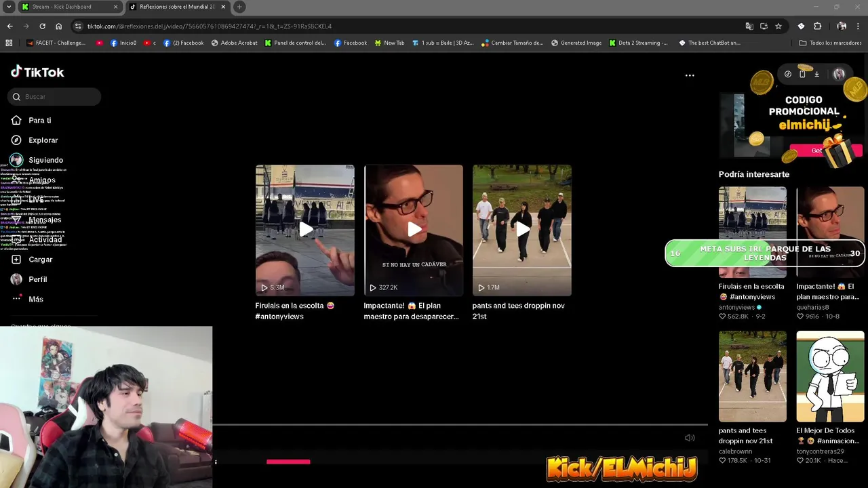Open Dota 2 Streaming bookmark
The height and width of the screenshot is (488, 868).
pyautogui.click(x=639, y=43)
